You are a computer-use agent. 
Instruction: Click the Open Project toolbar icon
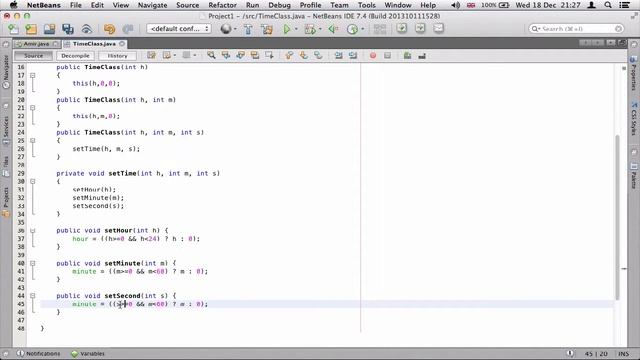49,29
